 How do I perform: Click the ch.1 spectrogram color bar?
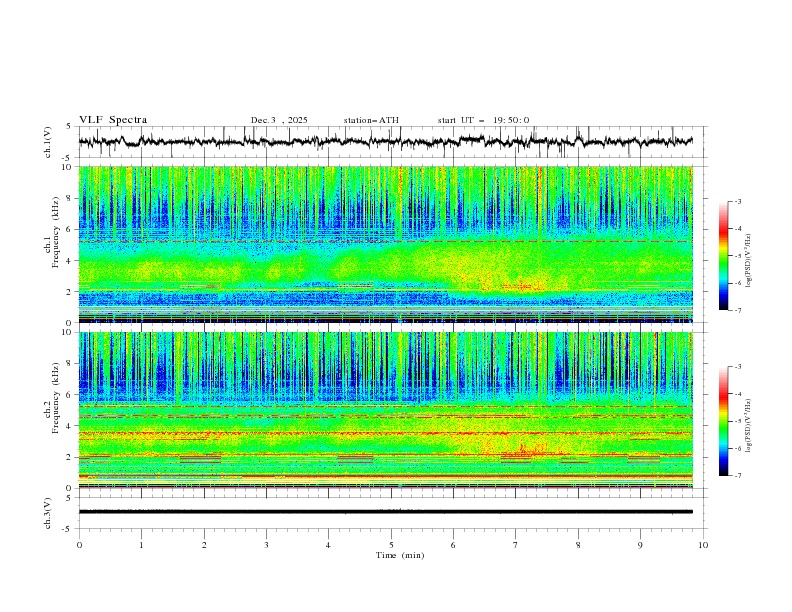click(x=723, y=256)
